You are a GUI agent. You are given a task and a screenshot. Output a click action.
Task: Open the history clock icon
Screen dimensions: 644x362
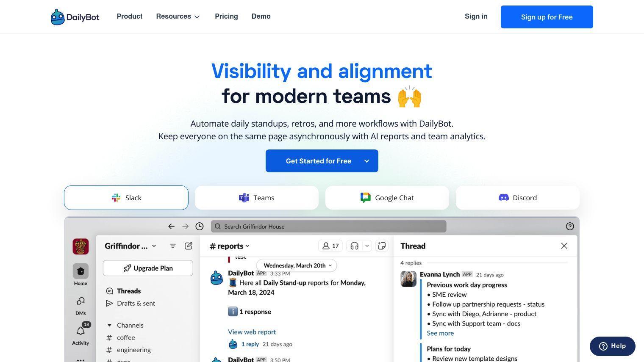coord(200,227)
